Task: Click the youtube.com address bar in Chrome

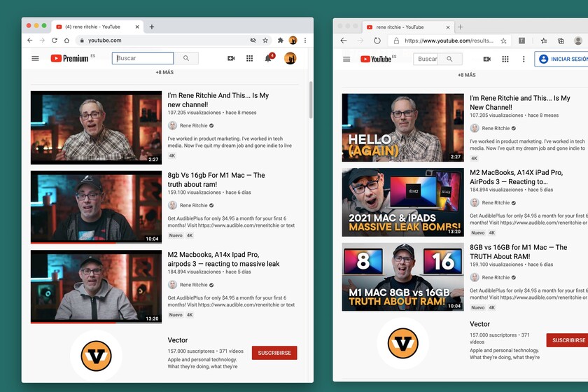Action: pos(164,40)
